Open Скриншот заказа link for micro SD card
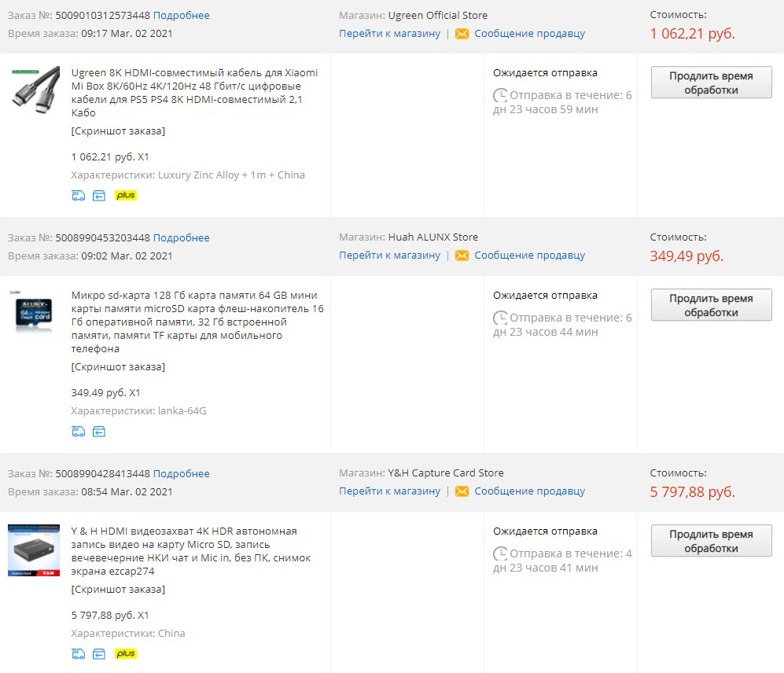This screenshot has height=673, width=784. coord(118,367)
